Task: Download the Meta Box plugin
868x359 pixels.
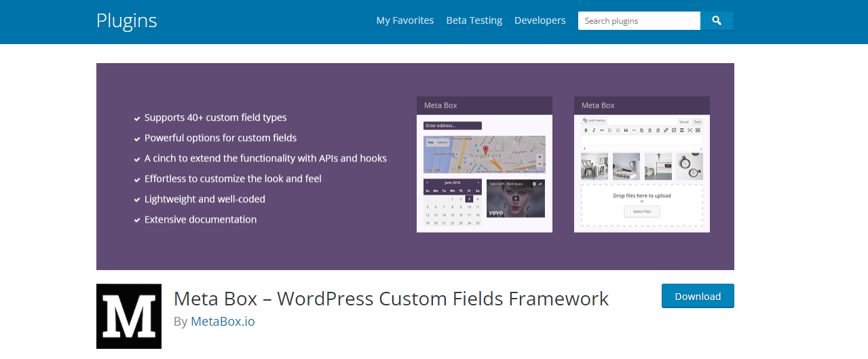Action: pos(698,296)
